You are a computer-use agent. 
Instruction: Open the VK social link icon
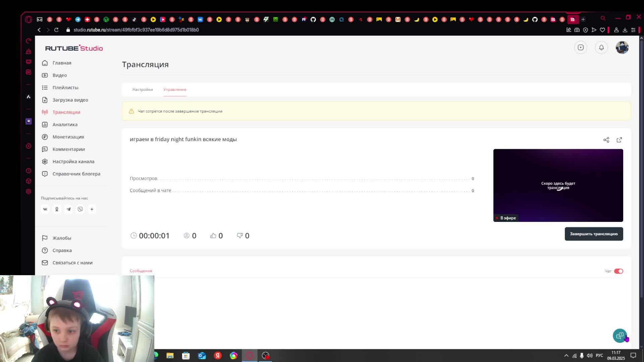45,209
